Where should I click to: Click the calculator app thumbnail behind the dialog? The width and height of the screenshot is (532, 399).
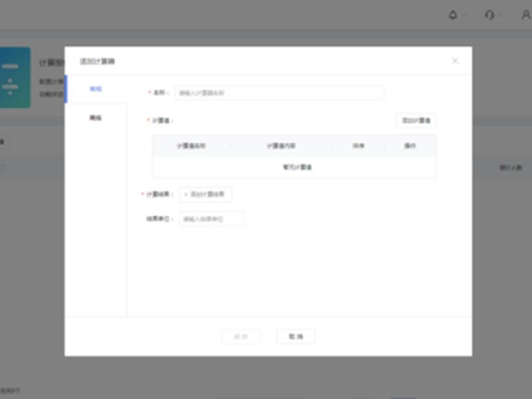tap(15, 77)
